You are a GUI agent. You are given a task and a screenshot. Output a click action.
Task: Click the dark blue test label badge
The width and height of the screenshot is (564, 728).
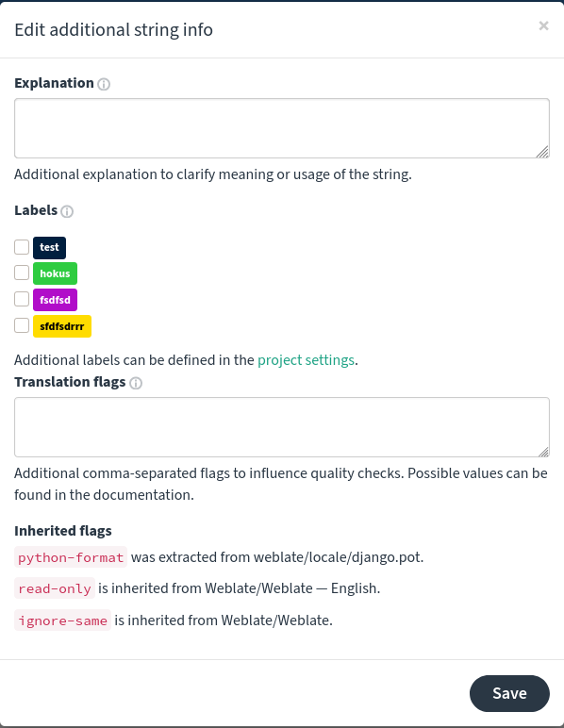[49, 247]
